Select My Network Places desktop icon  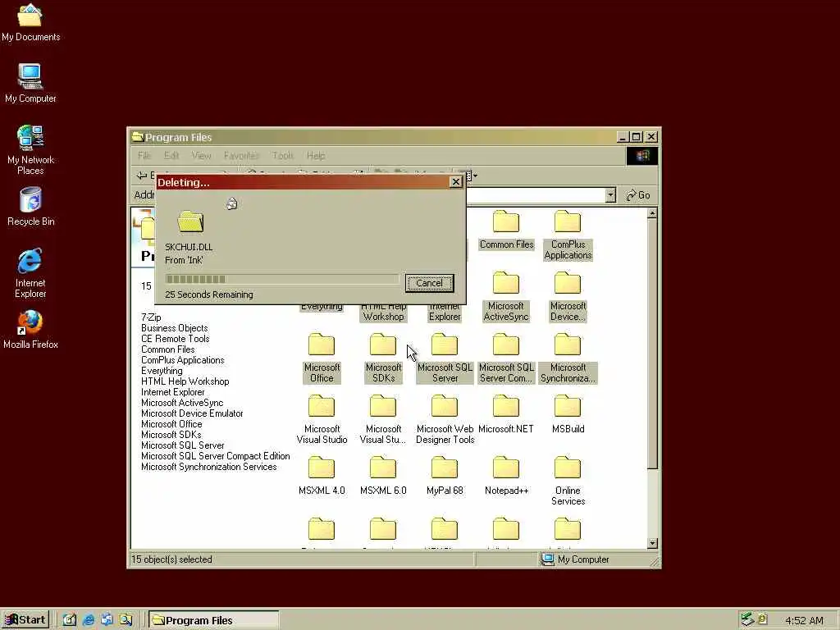click(30, 149)
